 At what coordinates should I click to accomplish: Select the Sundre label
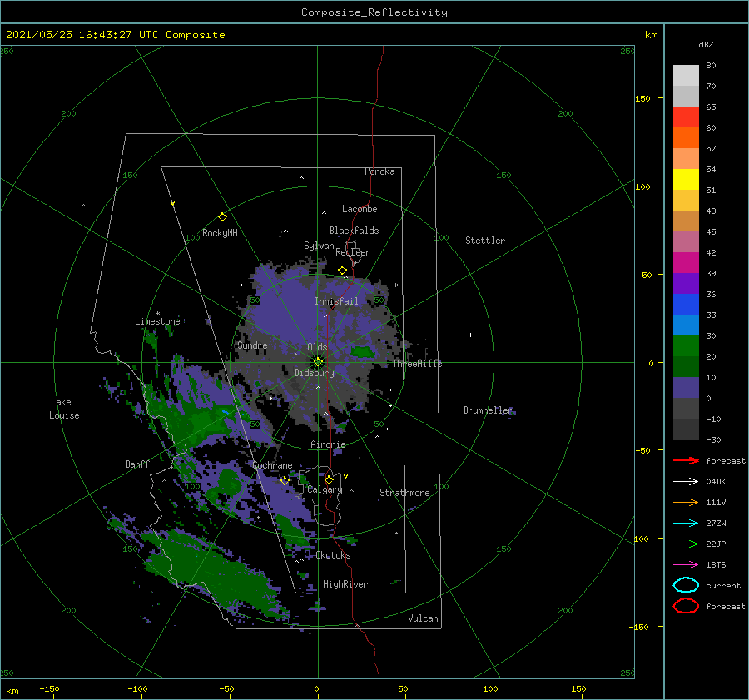tap(252, 345)
